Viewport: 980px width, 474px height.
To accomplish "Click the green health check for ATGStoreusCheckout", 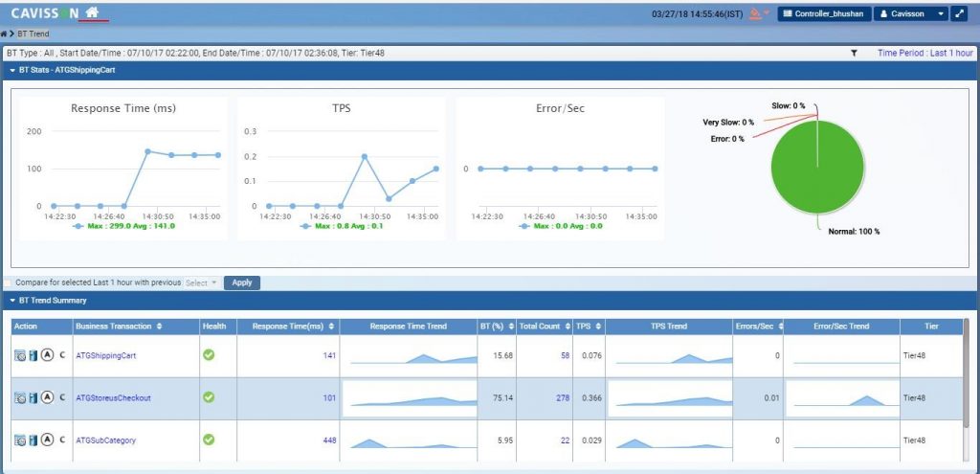I will [209, 397].
